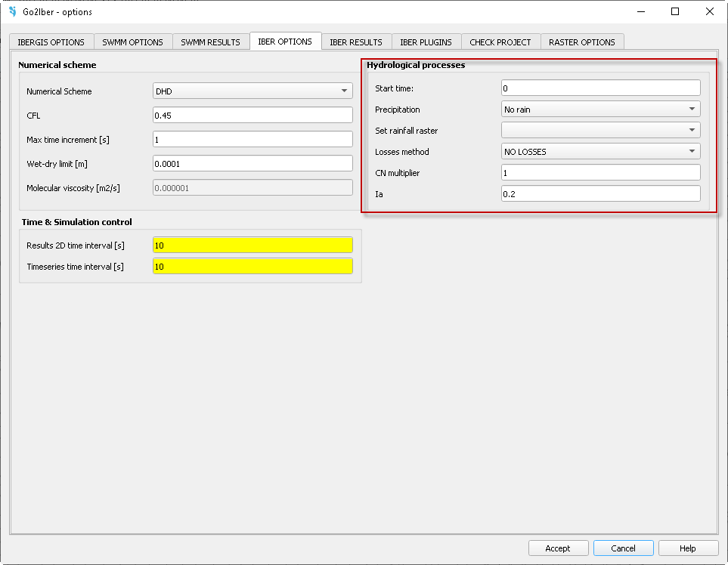728x565 pixels.
Task: Click the CFL input field
Action: [252, 116]
